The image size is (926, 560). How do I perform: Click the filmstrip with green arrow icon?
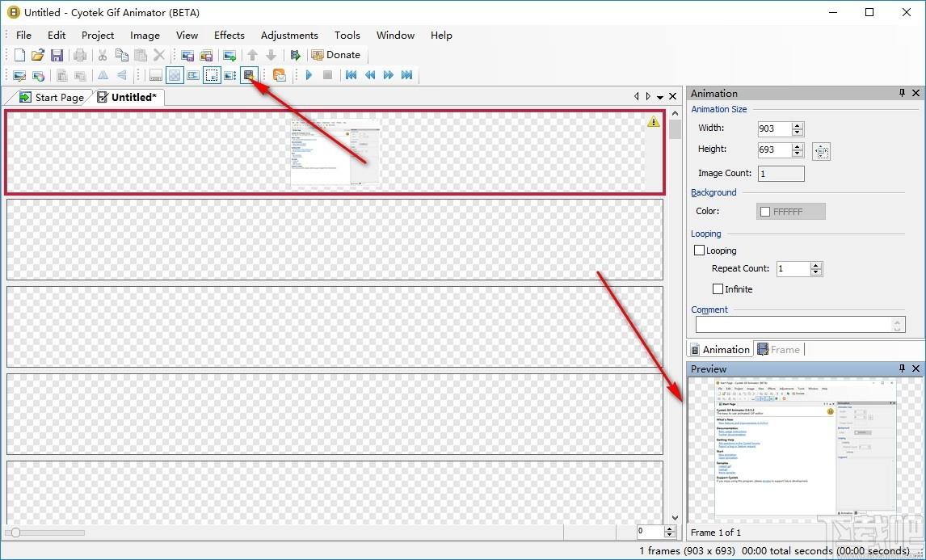(295, 55)
